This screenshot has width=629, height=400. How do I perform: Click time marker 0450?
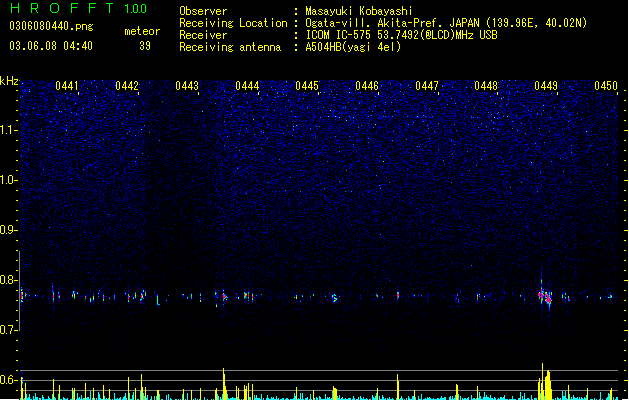606,86
